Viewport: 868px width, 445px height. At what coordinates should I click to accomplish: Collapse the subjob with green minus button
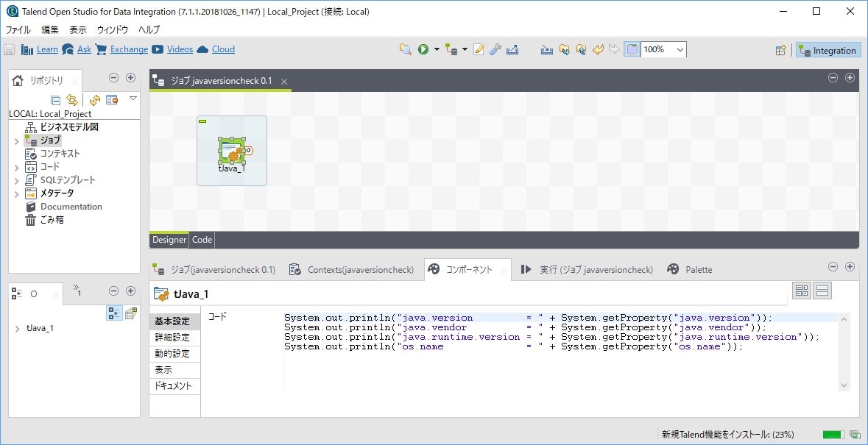coord(202,121)
